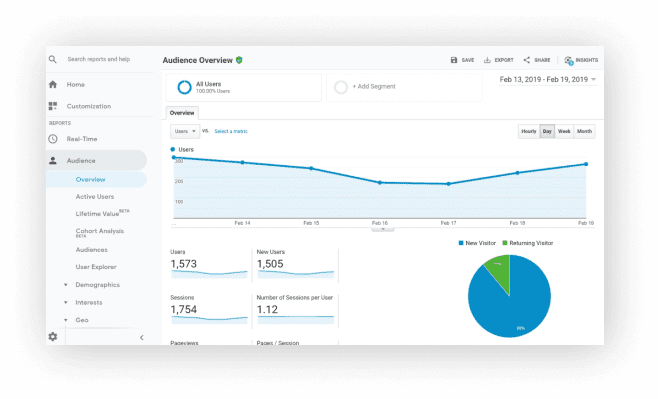Viewport: 658px width, 399px height.
Task: Open Cohort Analysis report
Action: coord(99,232)
